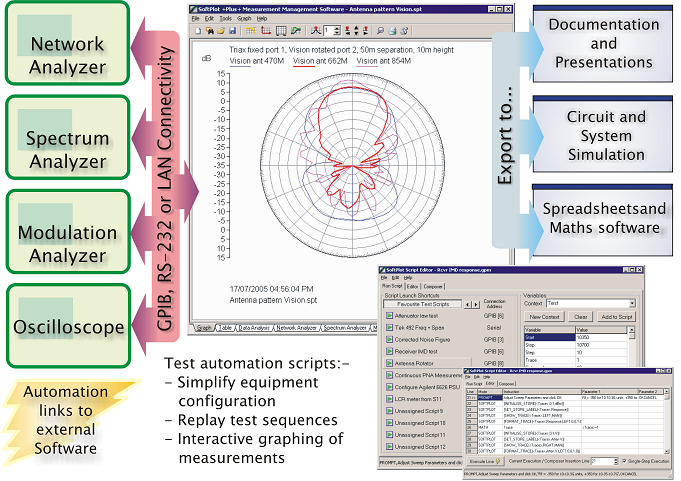This screenshot has width=681, height=481.
Task: Click the help icon at the toolbar end
Action: click(404, 31)
